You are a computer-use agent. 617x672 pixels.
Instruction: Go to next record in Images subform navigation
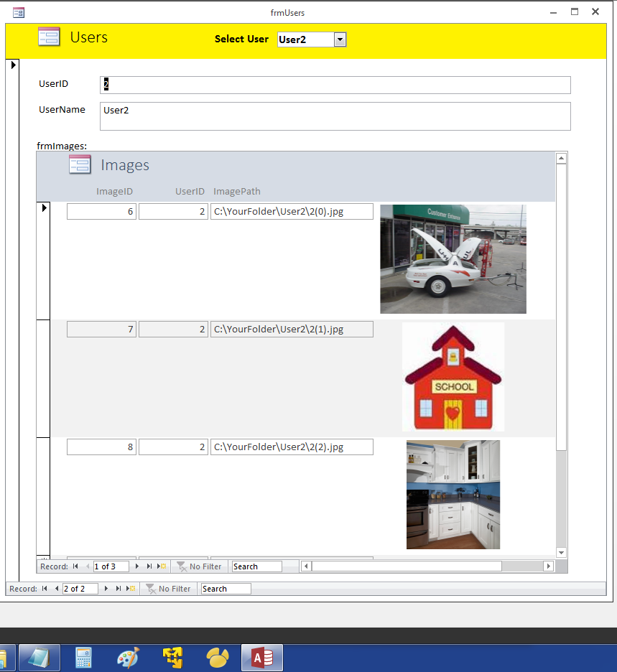pyautogui.click(x=136, y=566)
